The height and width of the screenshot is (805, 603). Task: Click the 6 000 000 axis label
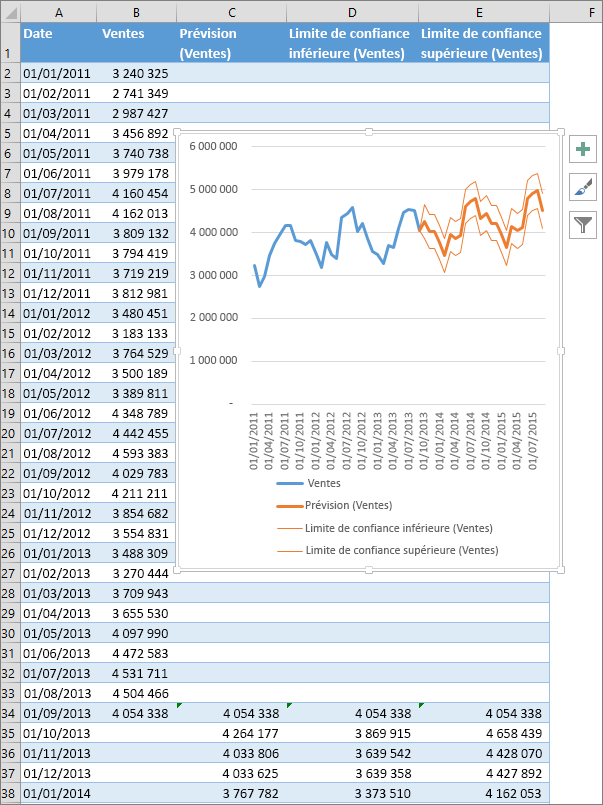(x=213, y=146)
